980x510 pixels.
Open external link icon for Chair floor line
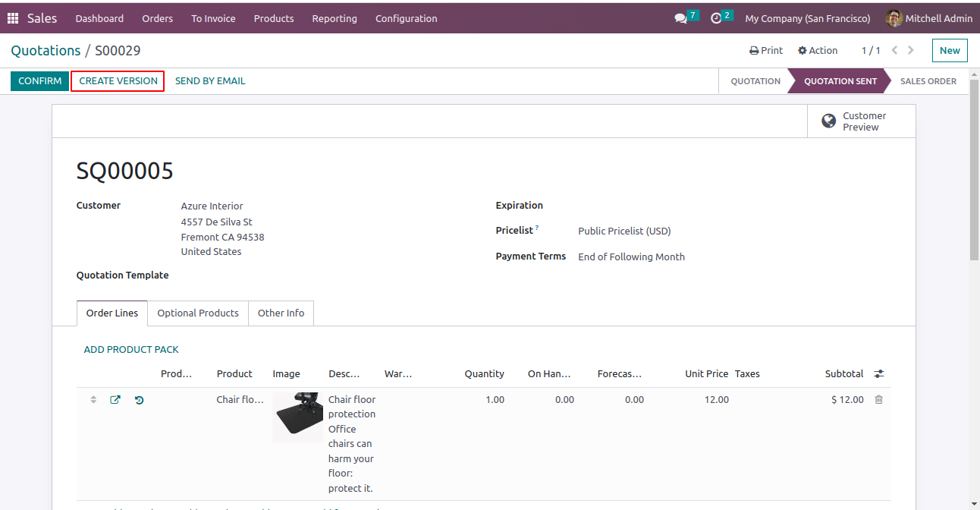(x=115, y=399)
